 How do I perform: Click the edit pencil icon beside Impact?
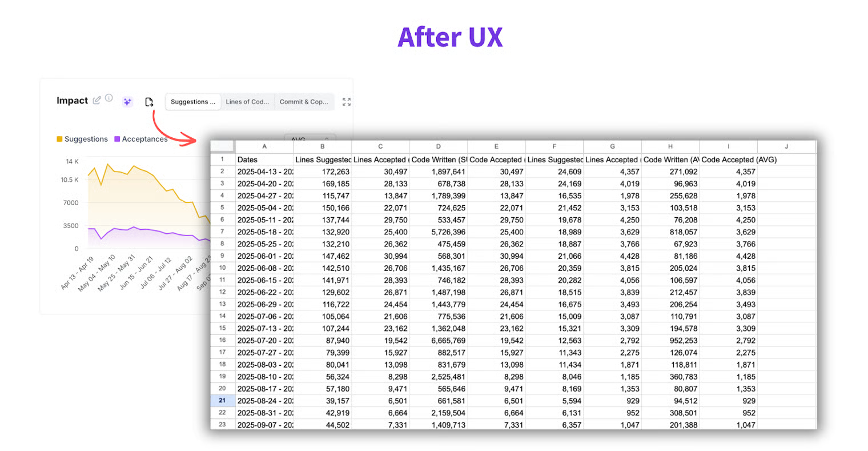(97, 100)
